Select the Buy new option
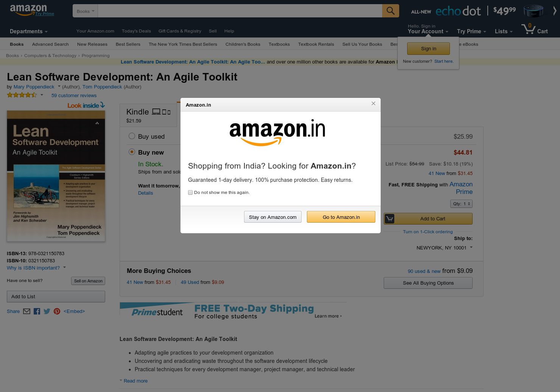Image resolution: width=560 pixels, height=392 pixels. [132, 152]
